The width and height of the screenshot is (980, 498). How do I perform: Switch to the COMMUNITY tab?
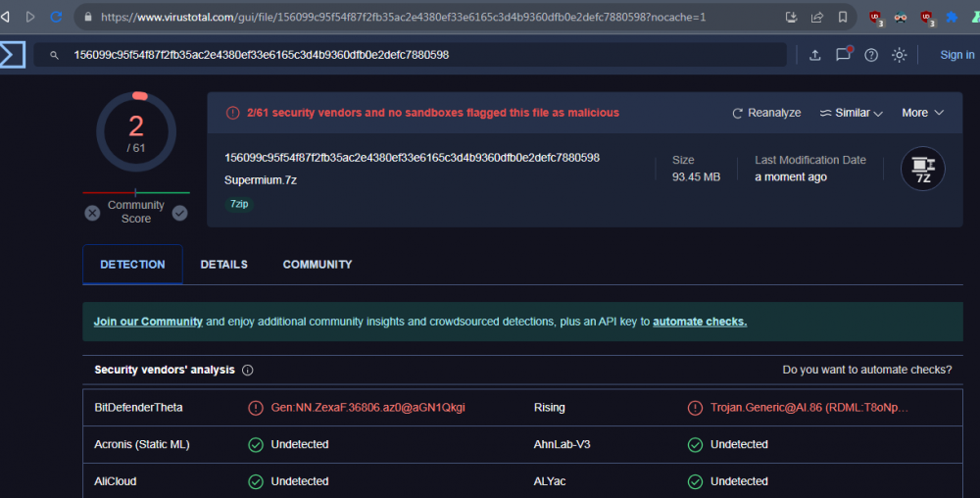tap(318, 265)
